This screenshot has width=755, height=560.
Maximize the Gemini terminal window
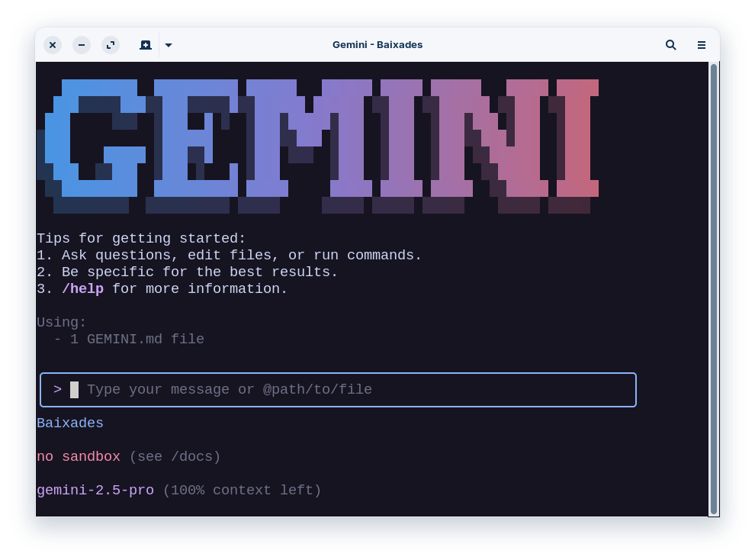point(111,45)
